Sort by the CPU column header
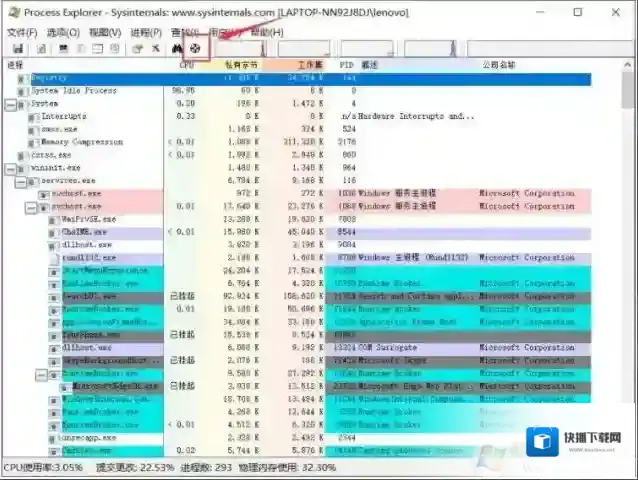Screen dimensions: 638x480 186,64
